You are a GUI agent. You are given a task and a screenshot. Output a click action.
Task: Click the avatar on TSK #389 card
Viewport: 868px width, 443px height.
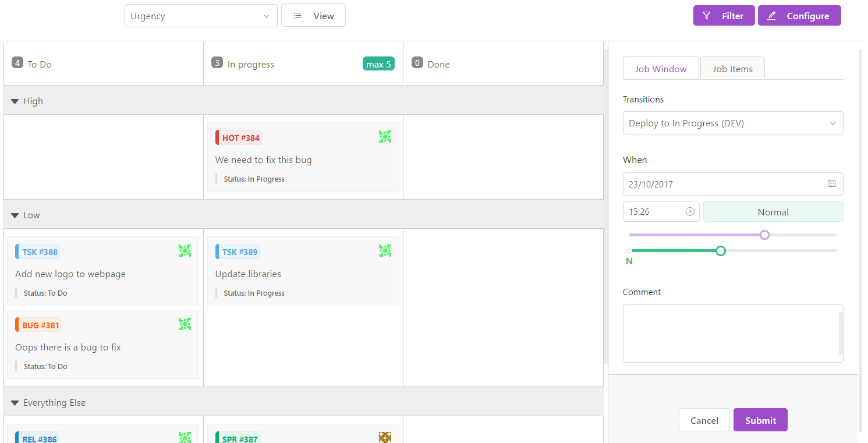385,251
